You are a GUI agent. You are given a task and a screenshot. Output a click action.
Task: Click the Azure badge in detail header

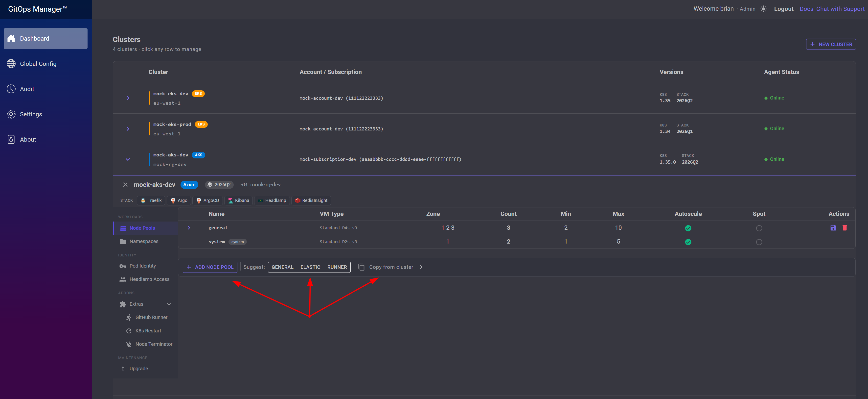[x=189, y=184]
